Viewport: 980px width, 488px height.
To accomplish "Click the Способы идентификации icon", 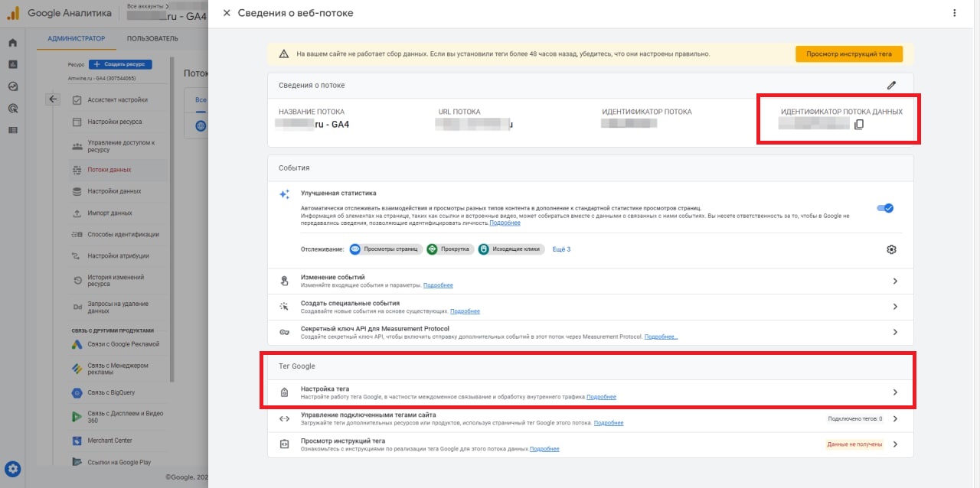I will [x=77, y=234].
